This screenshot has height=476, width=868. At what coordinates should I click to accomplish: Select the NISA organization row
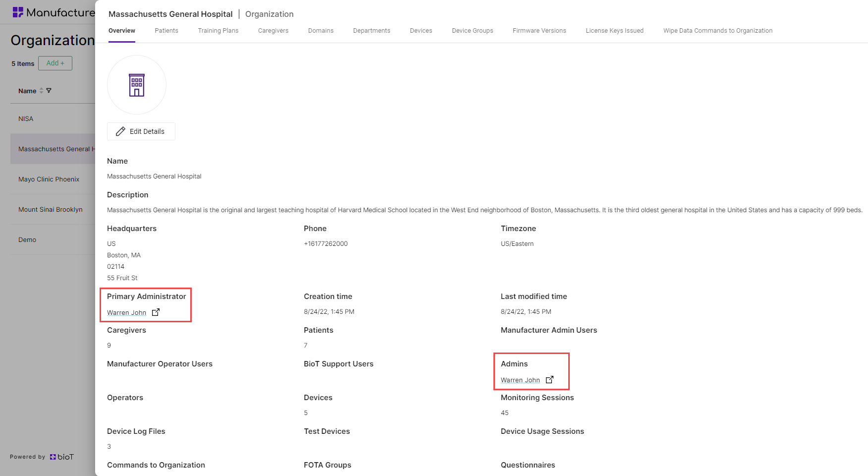tap(53, 119)
